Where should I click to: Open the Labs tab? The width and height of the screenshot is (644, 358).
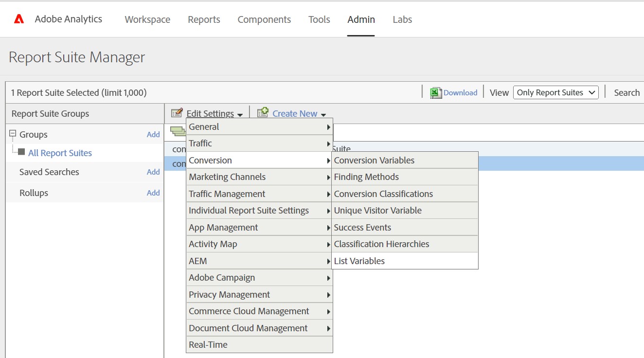pos(402,19)
